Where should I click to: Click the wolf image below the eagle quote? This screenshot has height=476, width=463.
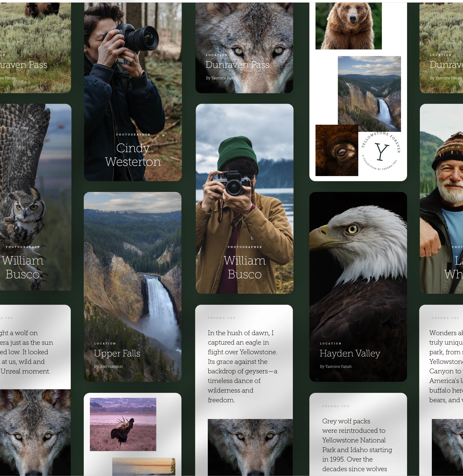click(x=250, y=447)
